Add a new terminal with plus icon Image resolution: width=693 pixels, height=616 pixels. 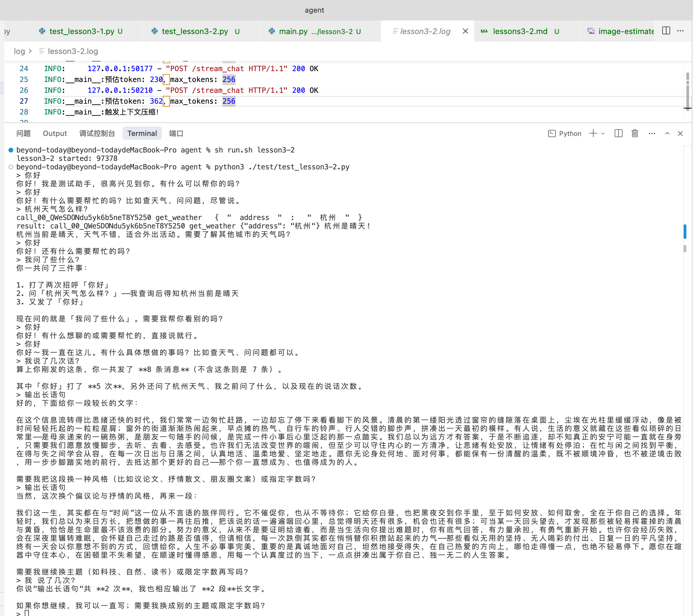tap(593, 134)
